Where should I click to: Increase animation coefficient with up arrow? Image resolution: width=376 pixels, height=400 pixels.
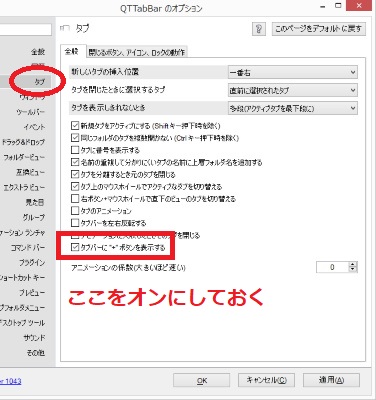(353, 264)
